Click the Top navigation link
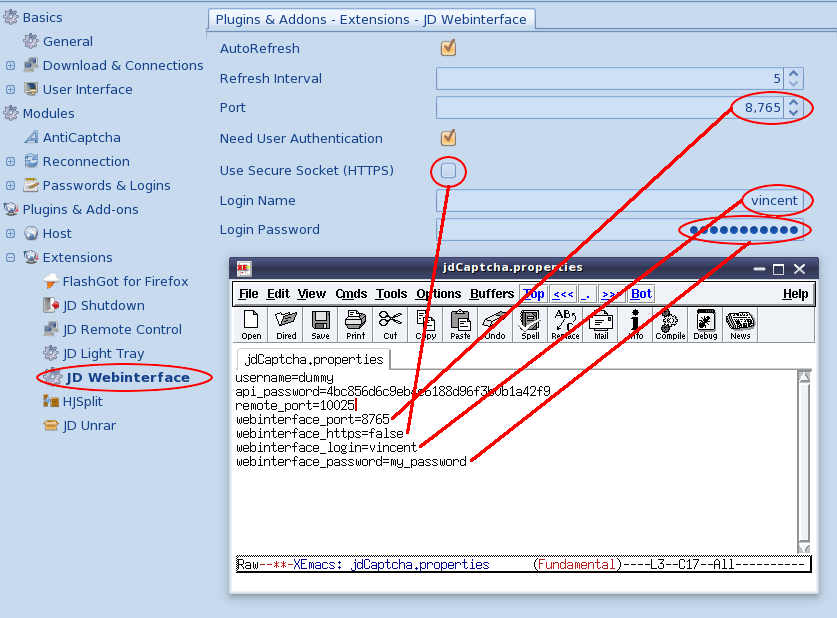 (x=534, y=294)
